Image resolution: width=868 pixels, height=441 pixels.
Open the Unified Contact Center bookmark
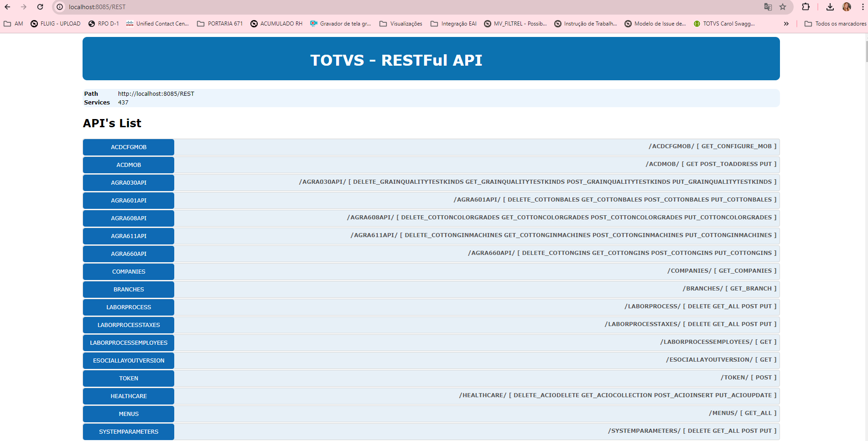pyautogui.click(x=157, y=24)
